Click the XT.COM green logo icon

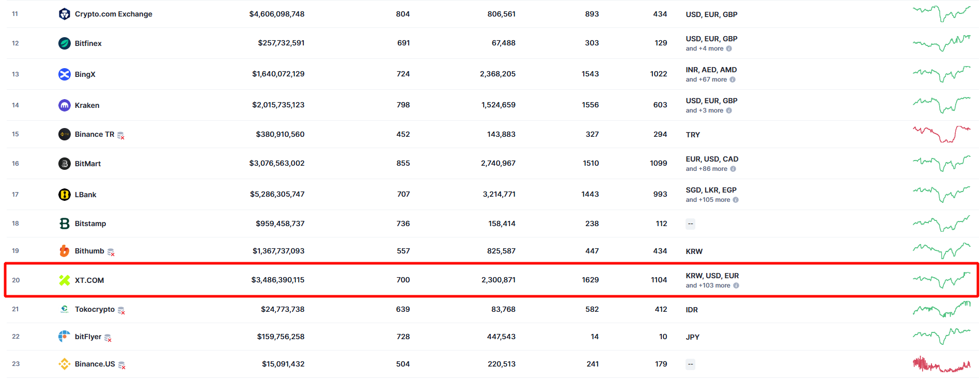64,280
